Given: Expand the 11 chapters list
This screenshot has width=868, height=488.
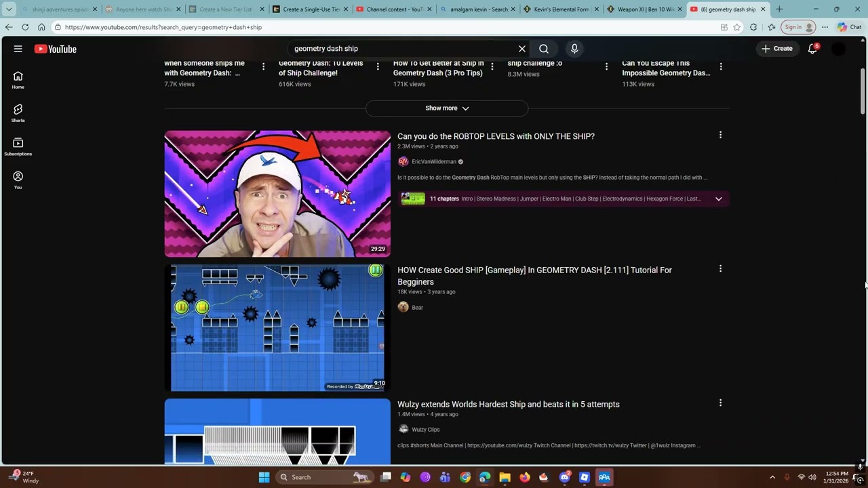Looking at the screenshot, I should pyautogui.click(x=719, y=199).
